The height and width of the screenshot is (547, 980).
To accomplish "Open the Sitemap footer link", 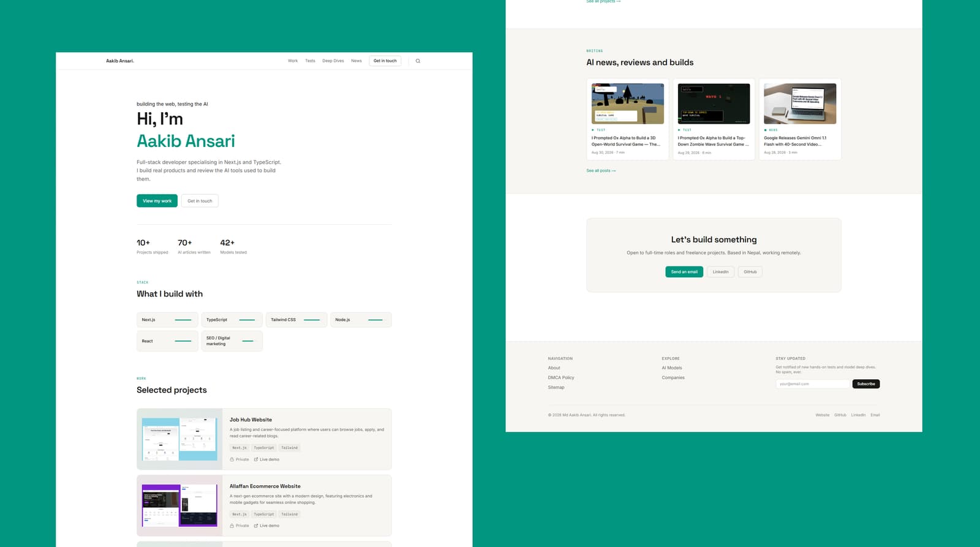I will 556,387.
